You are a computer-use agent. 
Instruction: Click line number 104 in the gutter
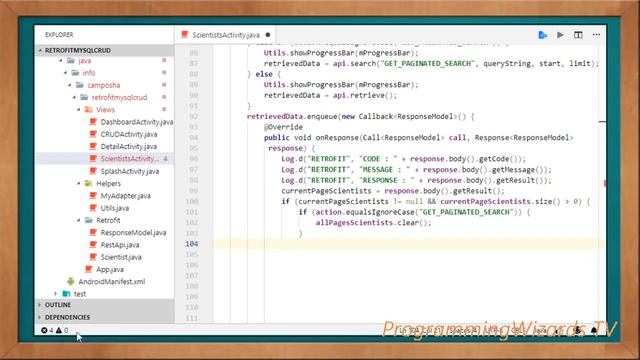coord(192,244)
